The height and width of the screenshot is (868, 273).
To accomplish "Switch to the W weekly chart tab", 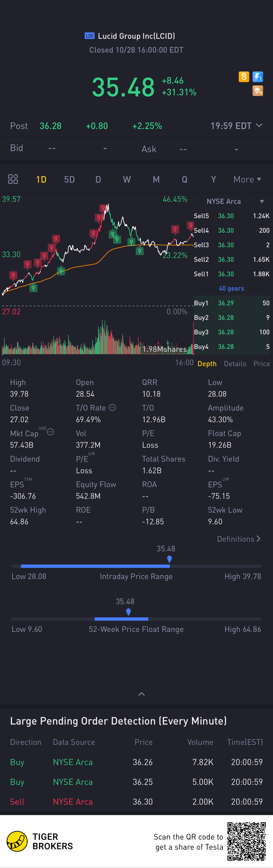I will point(127,179).
